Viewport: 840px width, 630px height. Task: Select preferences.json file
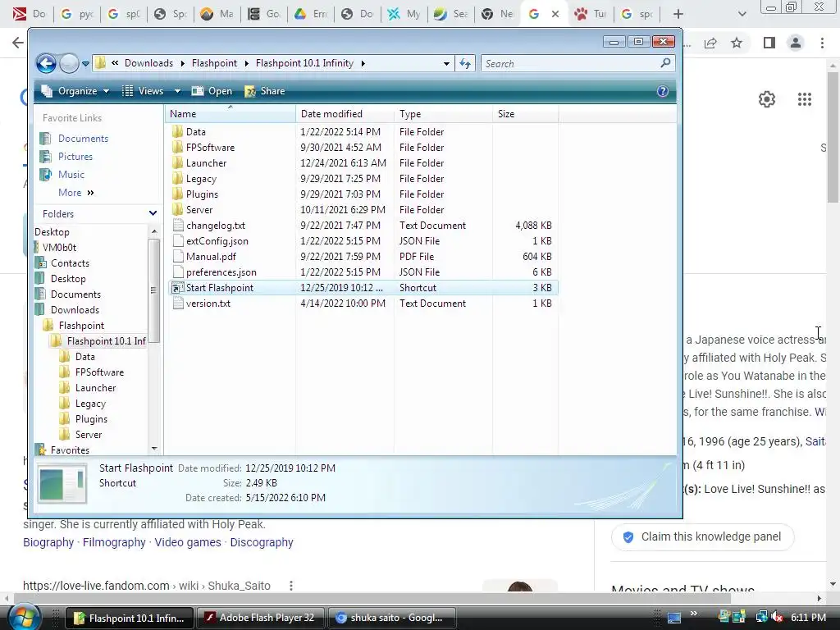click(221, 272)
